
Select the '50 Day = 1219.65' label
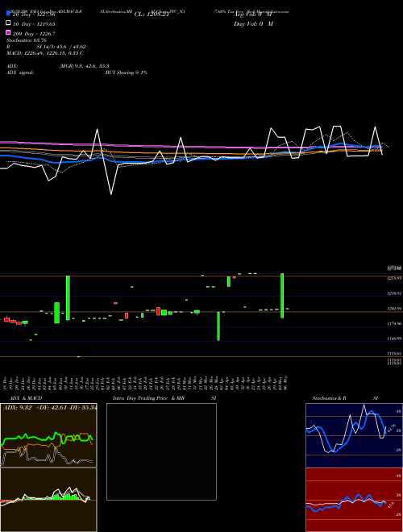[34, 24]
